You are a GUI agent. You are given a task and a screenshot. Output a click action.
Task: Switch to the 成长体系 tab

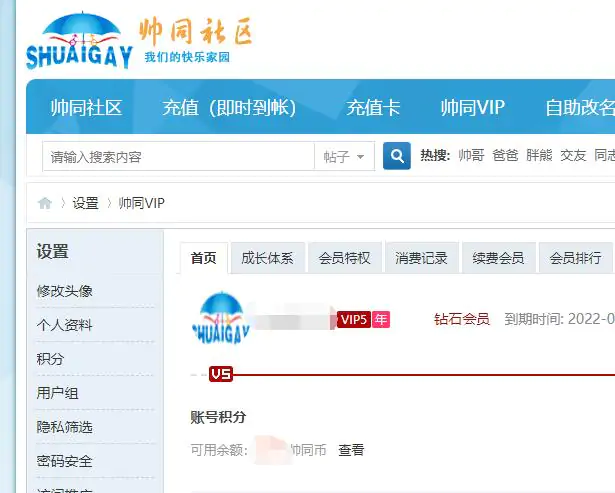[267, 258]
